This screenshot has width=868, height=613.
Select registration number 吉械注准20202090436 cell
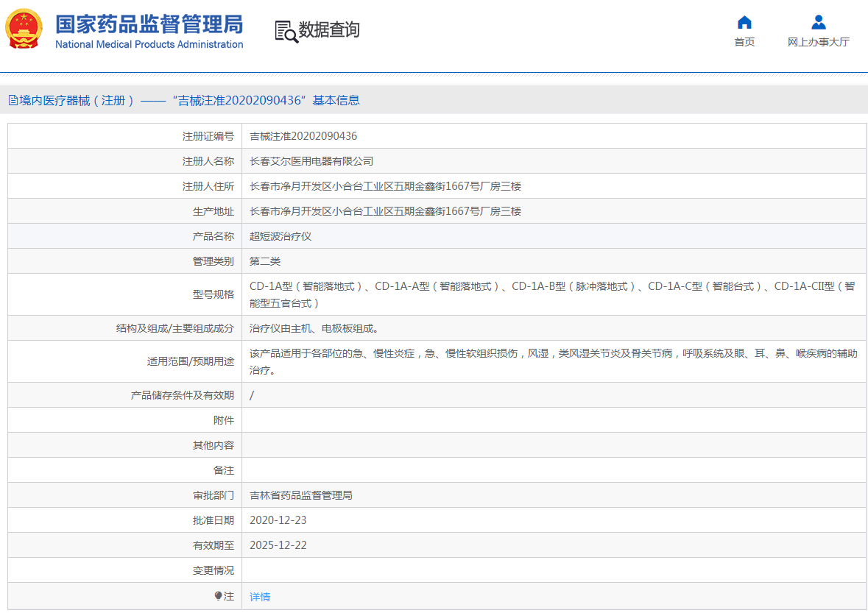tap(303, 136)
